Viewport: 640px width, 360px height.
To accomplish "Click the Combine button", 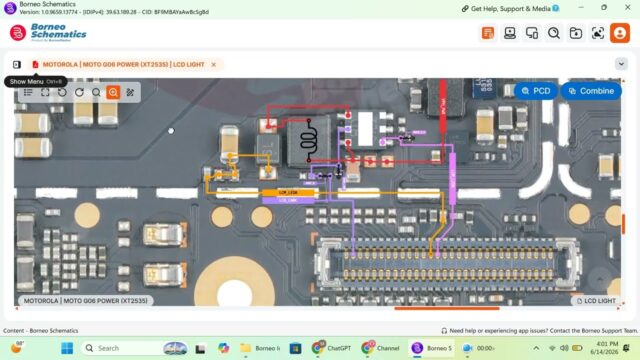I will click(591, 91).
